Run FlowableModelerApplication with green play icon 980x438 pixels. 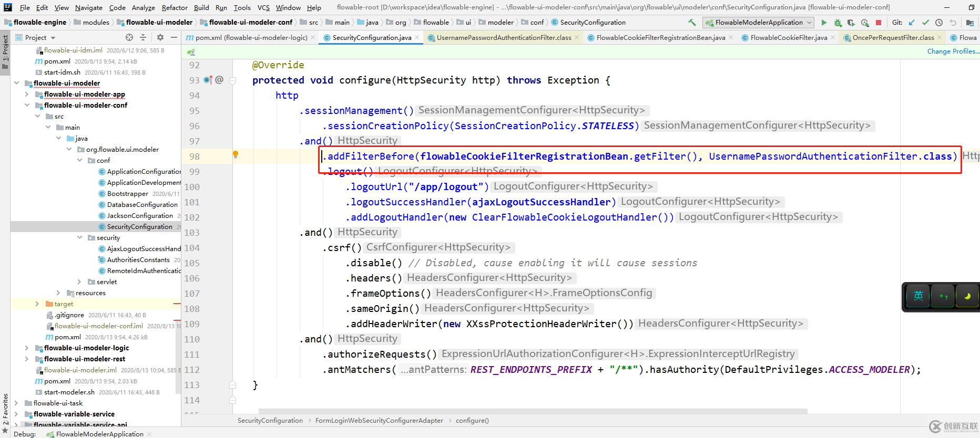tap(824, 23)
